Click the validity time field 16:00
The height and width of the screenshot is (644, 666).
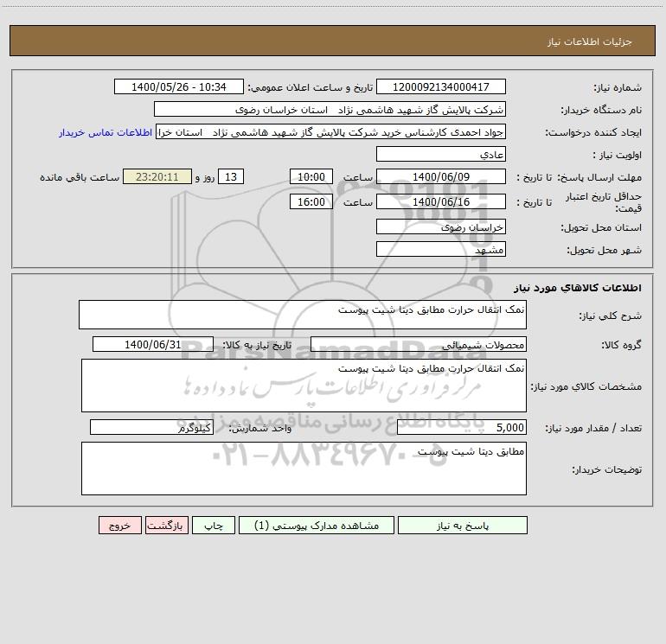tap(311, 201)
